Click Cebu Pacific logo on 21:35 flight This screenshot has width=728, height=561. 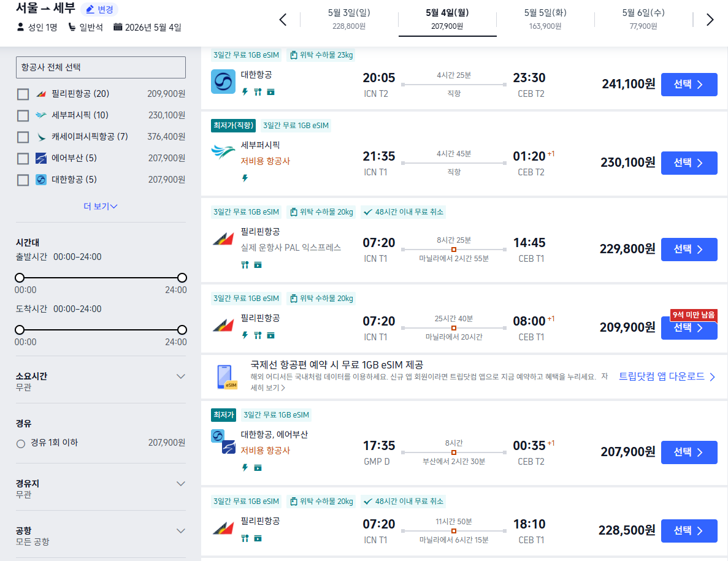click(223, 151)
